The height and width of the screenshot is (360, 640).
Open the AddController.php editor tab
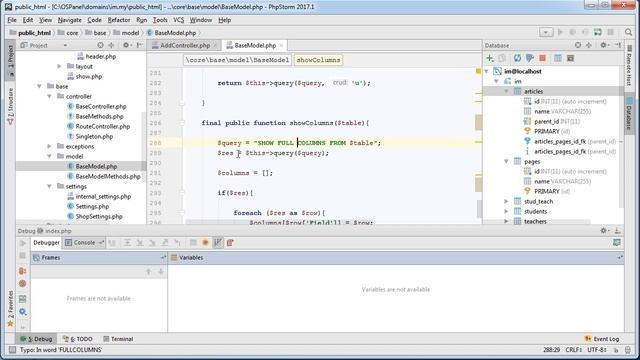(x=184, y=45)
